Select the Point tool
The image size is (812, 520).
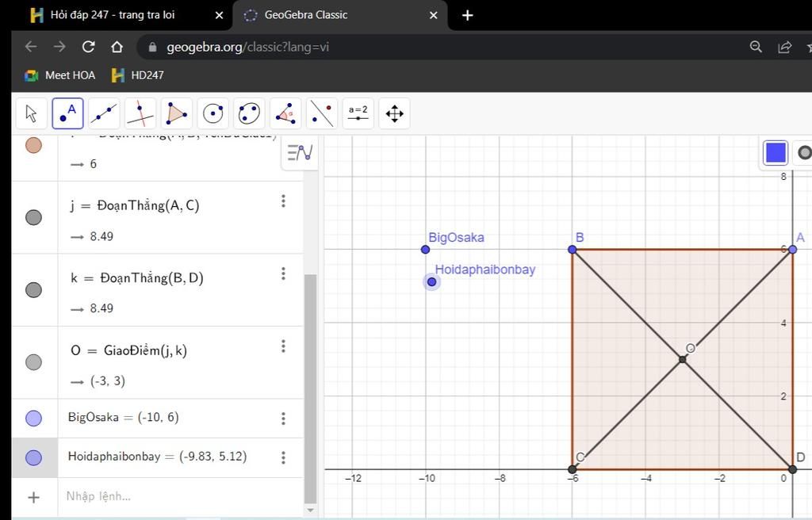coord(68,113)
